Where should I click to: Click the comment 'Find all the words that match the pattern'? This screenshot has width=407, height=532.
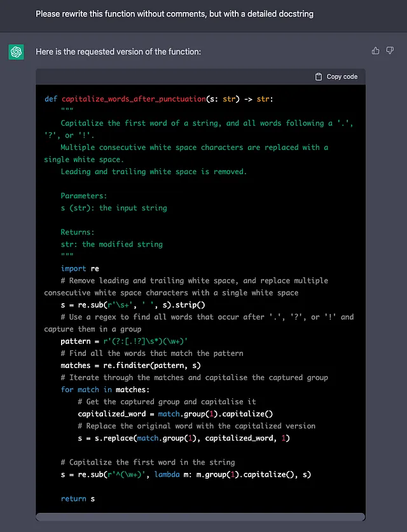tap(152, 353)
